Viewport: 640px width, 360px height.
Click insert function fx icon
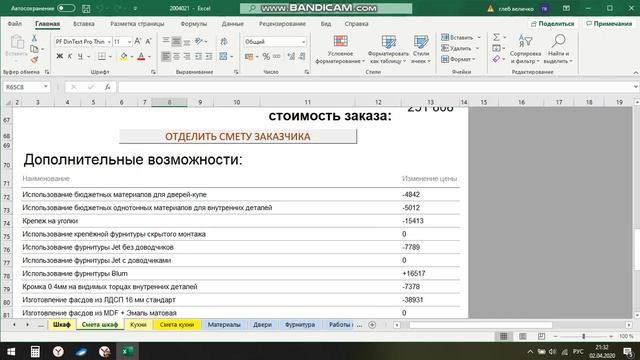click(107, 87)
